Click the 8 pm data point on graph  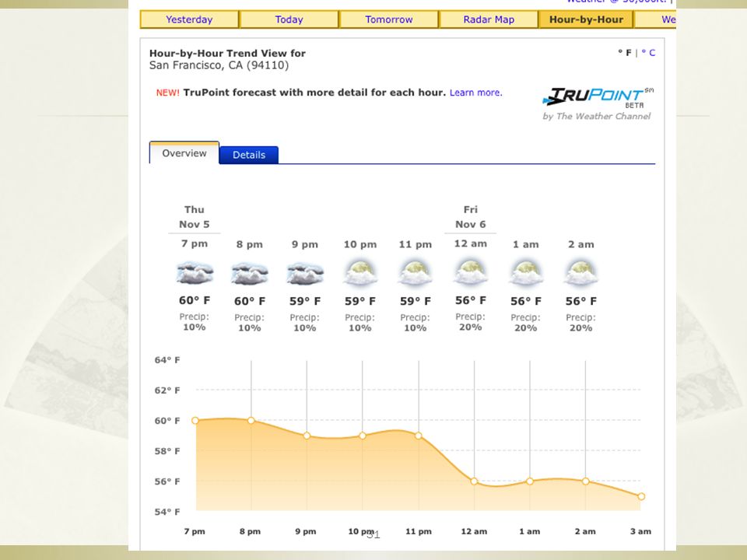[251, 421]
